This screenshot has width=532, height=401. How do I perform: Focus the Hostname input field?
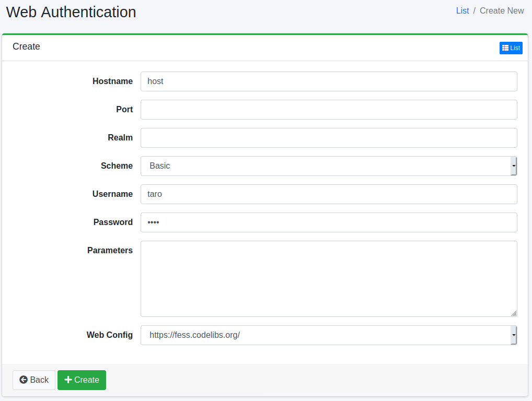pos(328,81)
